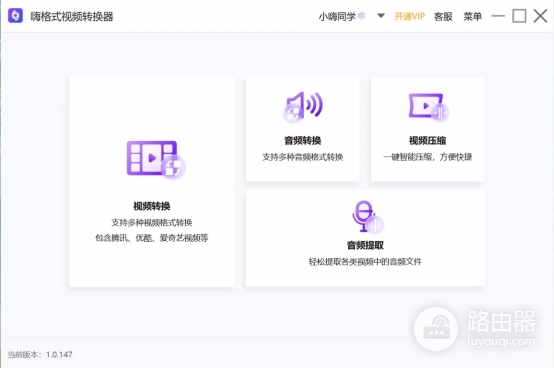Minimize the converter window
Viewport: 554px width, 369px height.
tap(498, 16)
